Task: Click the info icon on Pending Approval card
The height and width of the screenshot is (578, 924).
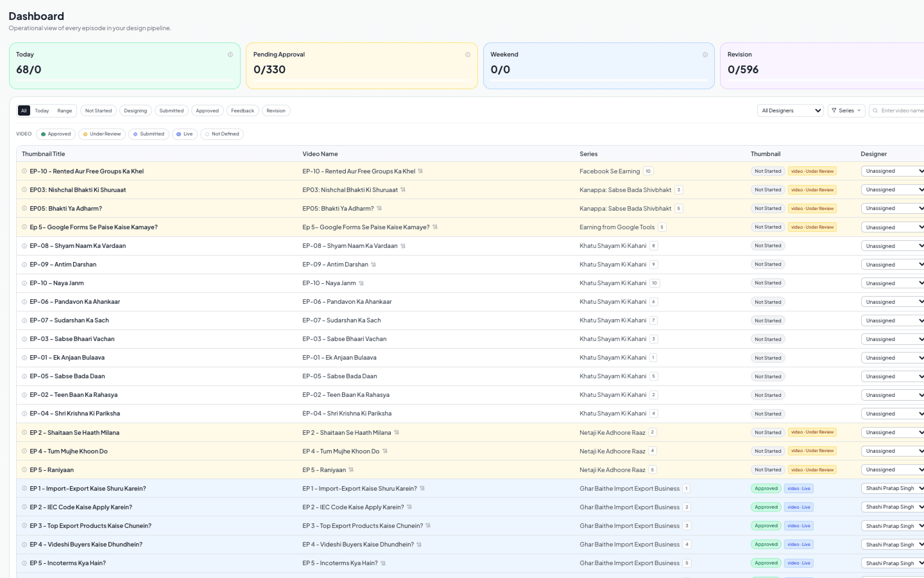Action: (468, 55)
